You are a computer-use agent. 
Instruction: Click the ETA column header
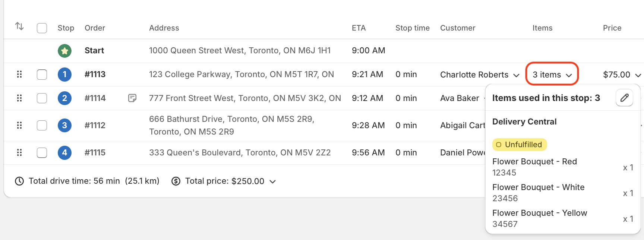(x=359, y=28)
